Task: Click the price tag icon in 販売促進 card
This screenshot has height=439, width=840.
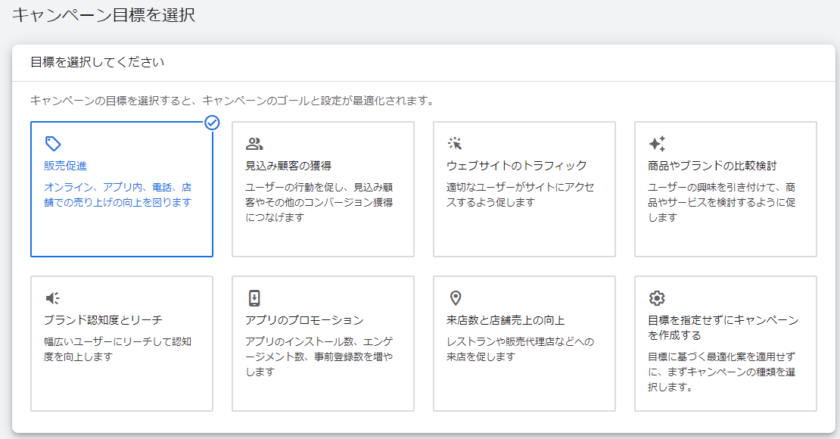Action: point(52,144)
